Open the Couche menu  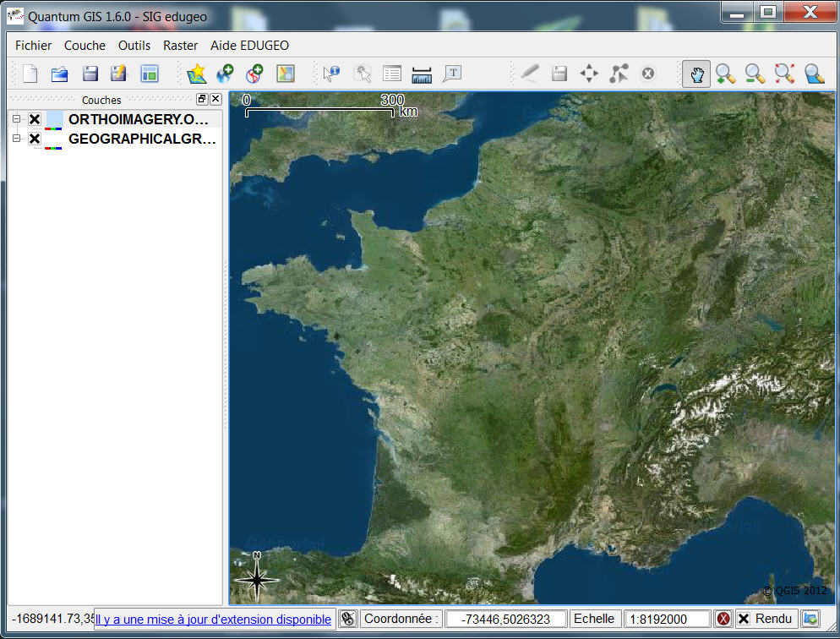pos(85,46)
